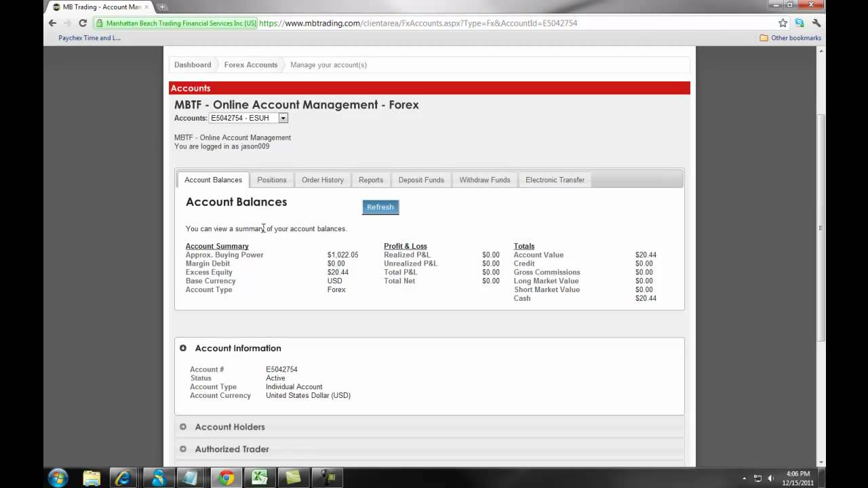The image size is (868, 488).
Task: Click the buying power value $1,022.05
Action: [343, 255]
